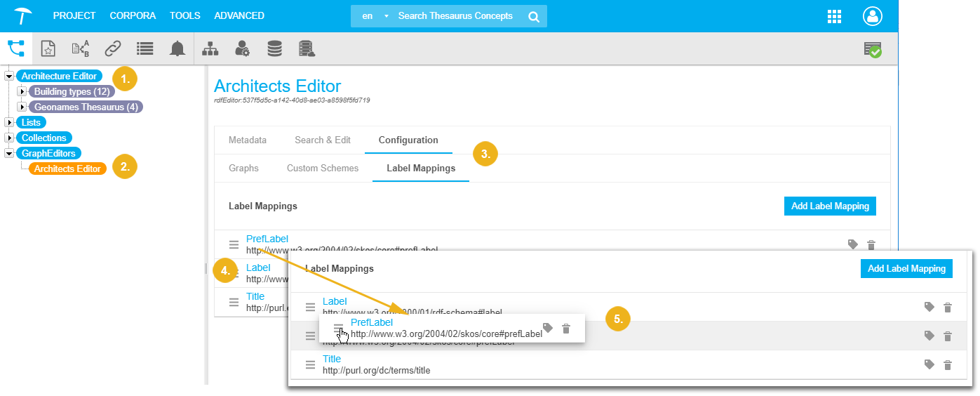Switch to the Custom Schemes tab

[322, 169]
